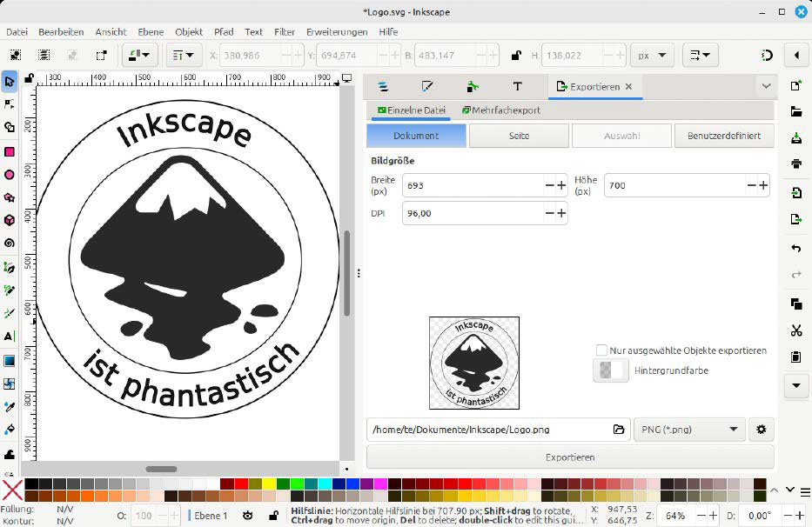
Task: Click the large Exportieren button
Action: [570, 457]
